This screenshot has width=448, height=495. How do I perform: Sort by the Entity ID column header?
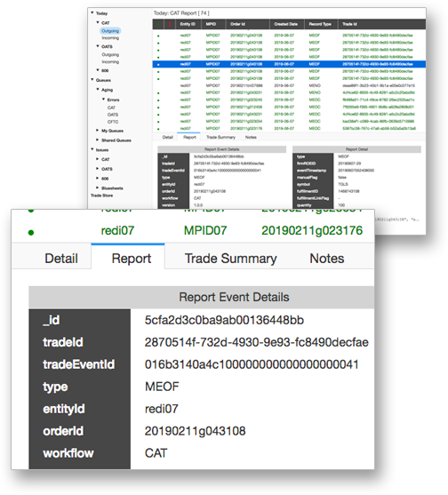pyautogui.click(x=188, y=24)
